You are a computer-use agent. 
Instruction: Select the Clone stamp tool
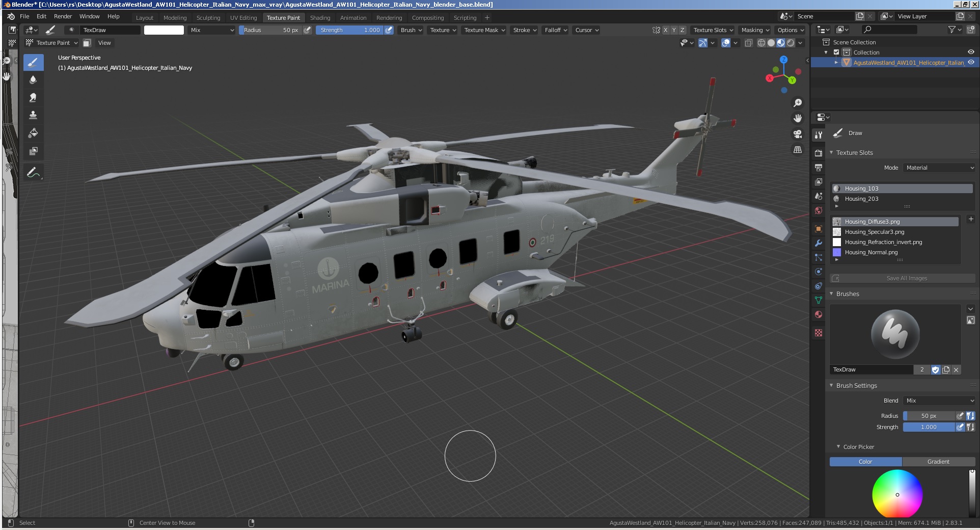33,115
